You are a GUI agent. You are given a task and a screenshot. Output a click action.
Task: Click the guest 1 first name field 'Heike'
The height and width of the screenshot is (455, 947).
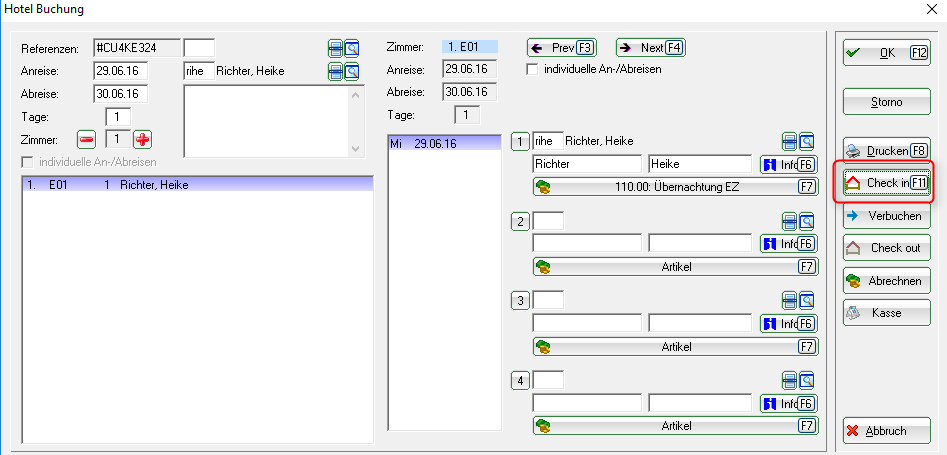tap(700, 164)
